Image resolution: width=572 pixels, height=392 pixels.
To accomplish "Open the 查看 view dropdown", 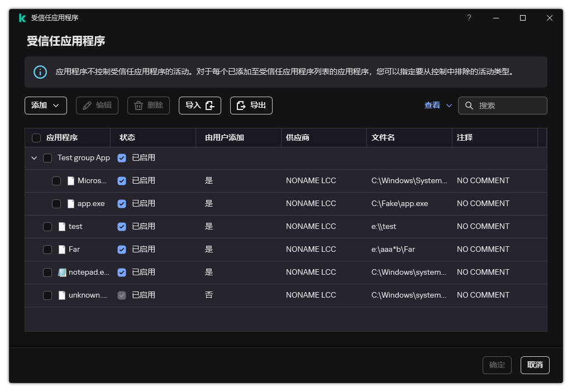I will [438, 105].
